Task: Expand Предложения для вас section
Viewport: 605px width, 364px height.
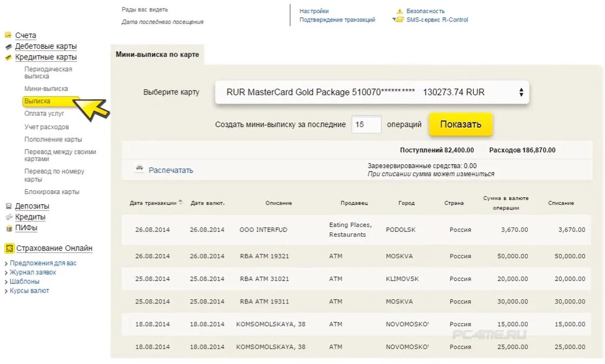Action: (43, 263)
